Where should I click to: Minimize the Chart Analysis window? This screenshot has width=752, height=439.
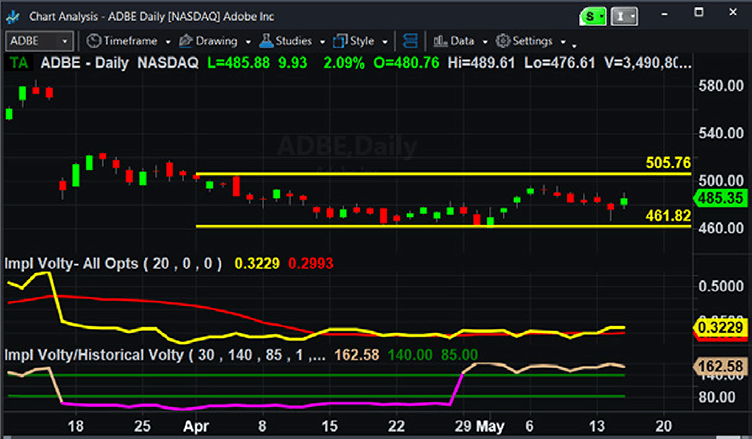(x=664, y=14)
